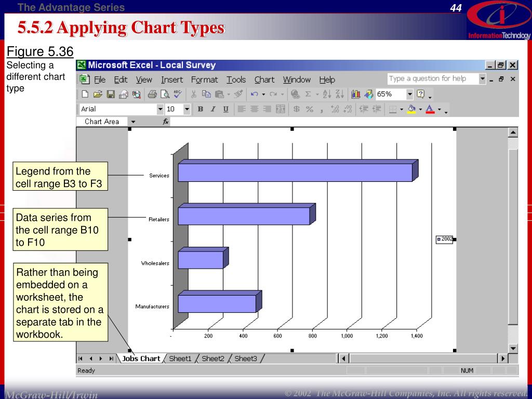Open the Tools menu
Screen dimensions: 532x399
(236, 79)
